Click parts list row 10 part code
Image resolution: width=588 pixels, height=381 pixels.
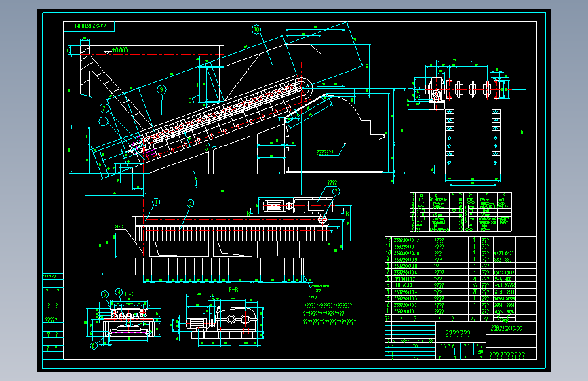click(x=406, y=253)
